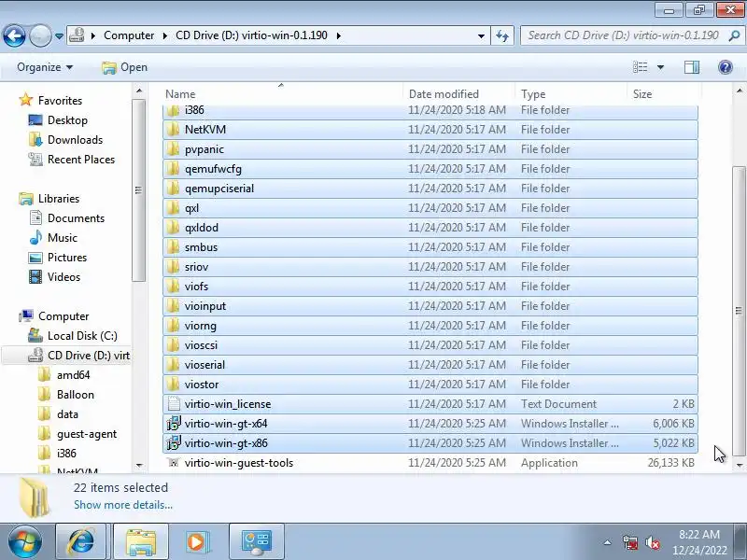Viewport: 747px width, 560px height.
Task: Launch Internet Explorer from taskbar
Action: point(81,541)
